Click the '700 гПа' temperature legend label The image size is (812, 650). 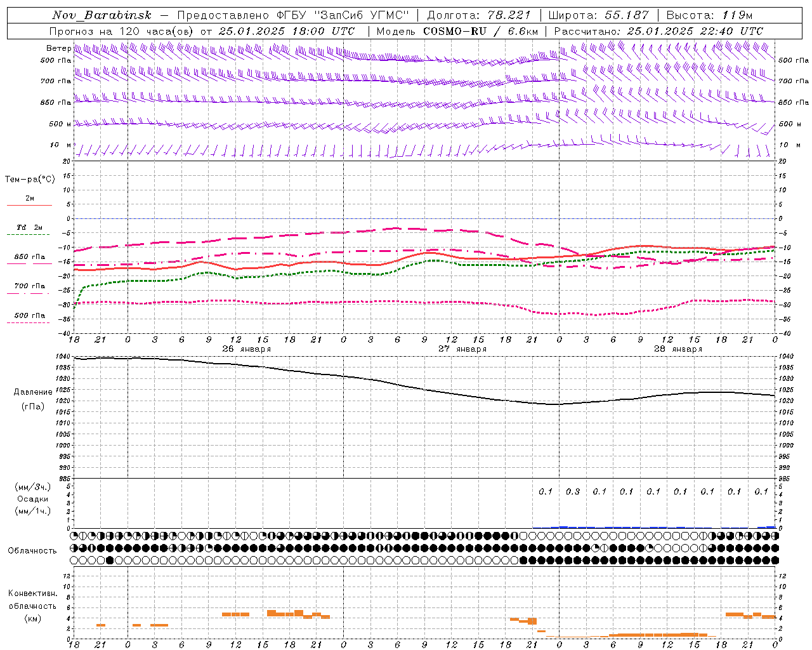(x=30, y=286)
